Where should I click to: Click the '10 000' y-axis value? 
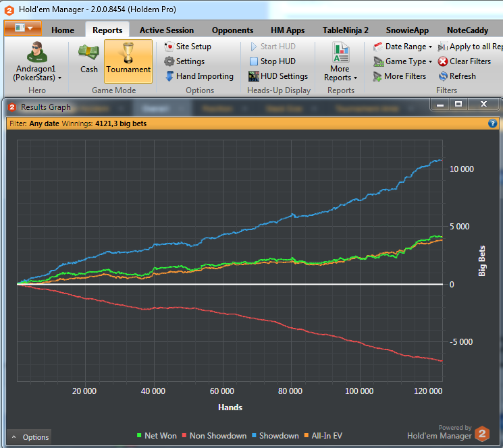pos(462,169)
